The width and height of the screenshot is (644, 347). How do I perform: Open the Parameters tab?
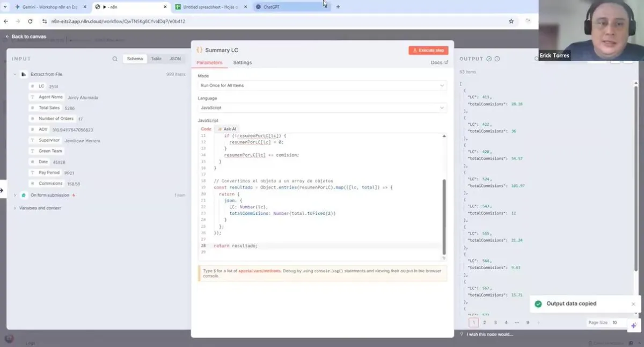(209, 63)
